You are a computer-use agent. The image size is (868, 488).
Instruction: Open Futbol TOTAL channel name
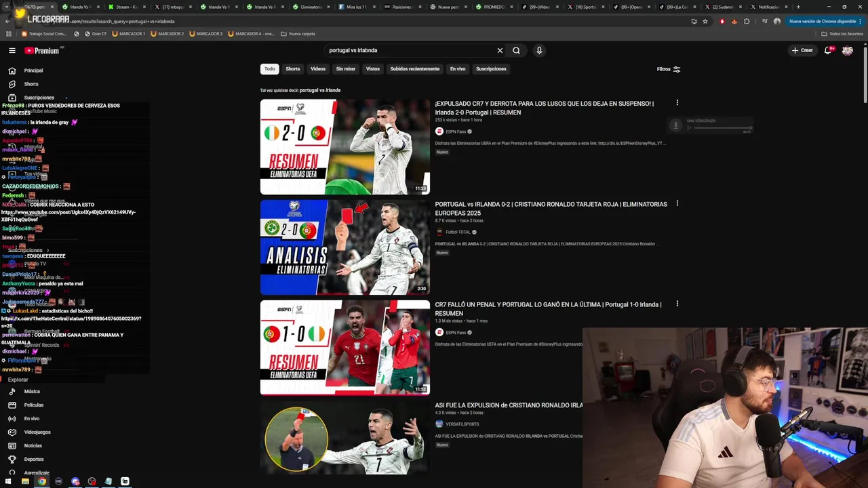[458, 232]
